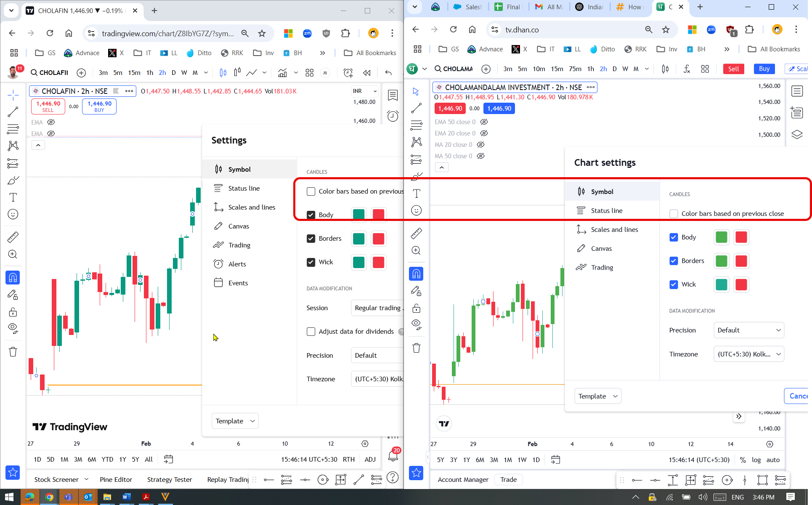
Task: Click the 1,446.90 BUY price button in TradingView
Action: [99, 106]
